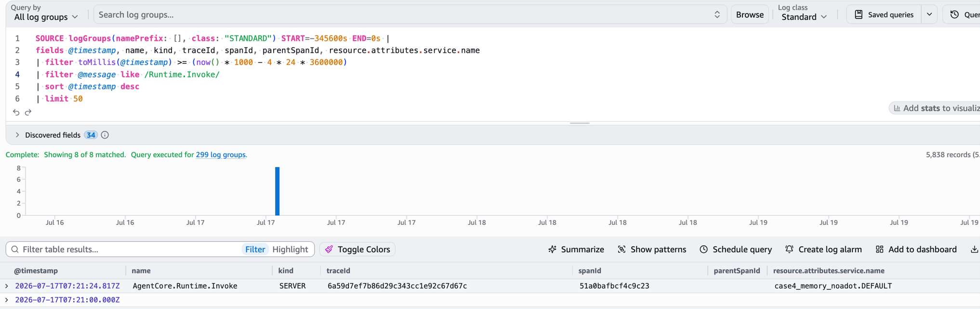Switch table filter mode to Highlight
The height and width of the screenshot is (309, 980).
coord(290,249)
